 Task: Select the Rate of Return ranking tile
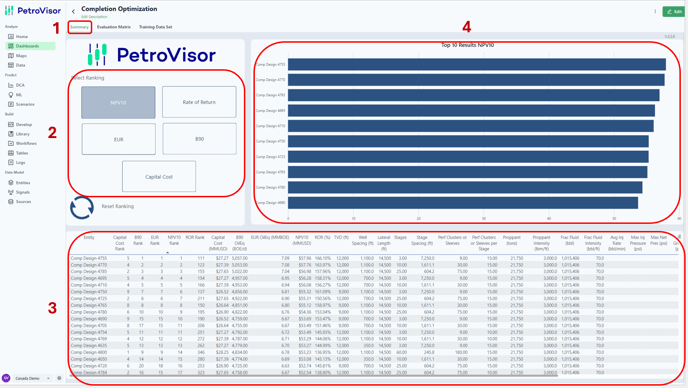coord(199,102)
